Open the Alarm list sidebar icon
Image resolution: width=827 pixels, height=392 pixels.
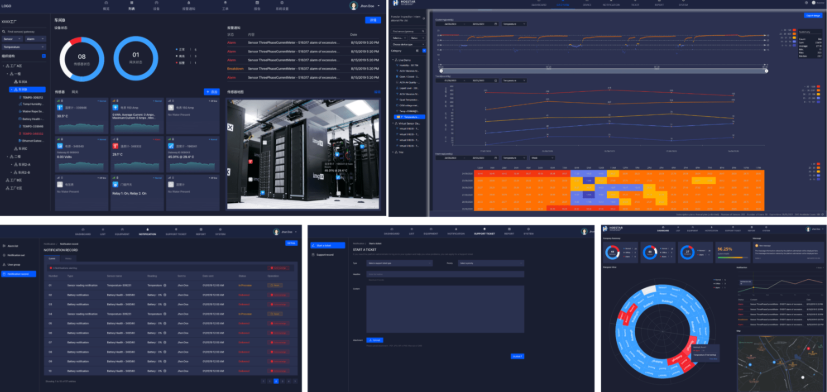click(4, 246)
